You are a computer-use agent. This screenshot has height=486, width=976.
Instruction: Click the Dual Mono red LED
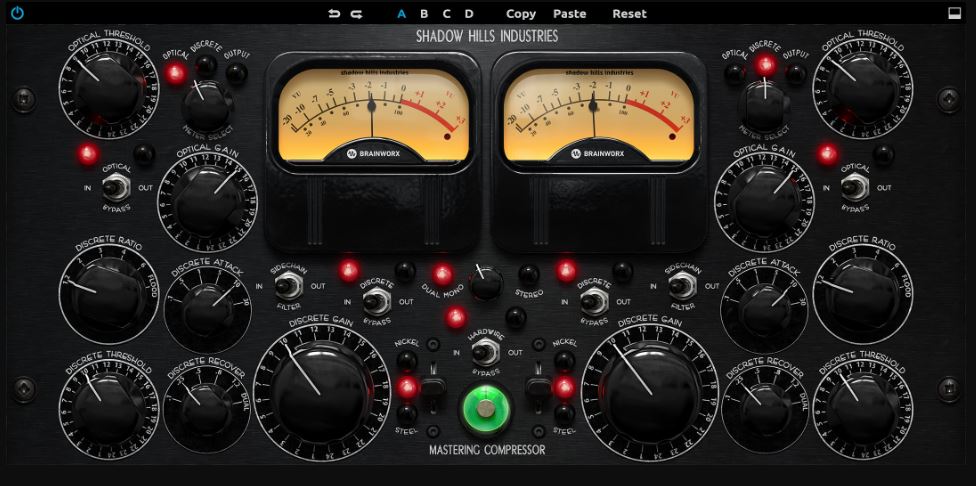(443, 274)
